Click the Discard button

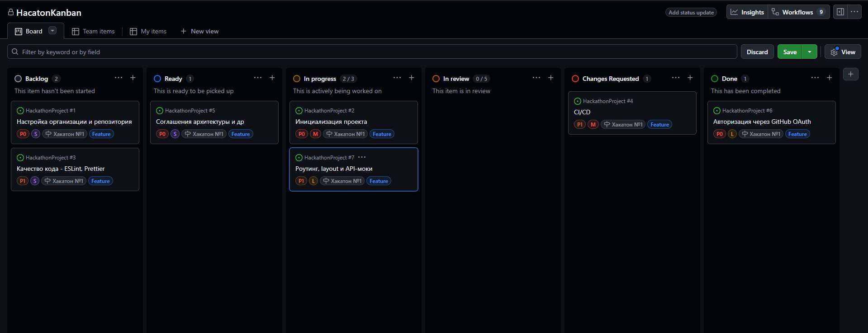tap(757, 52)
